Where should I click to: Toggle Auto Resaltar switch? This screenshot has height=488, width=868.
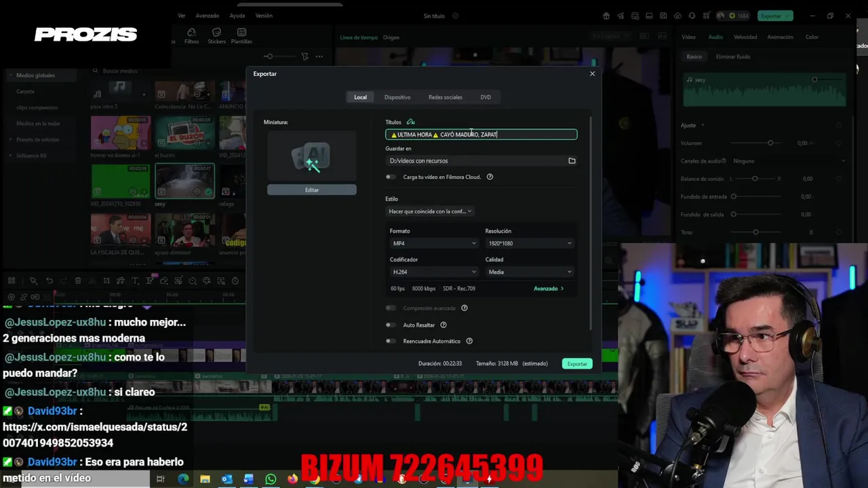point(391,325)
